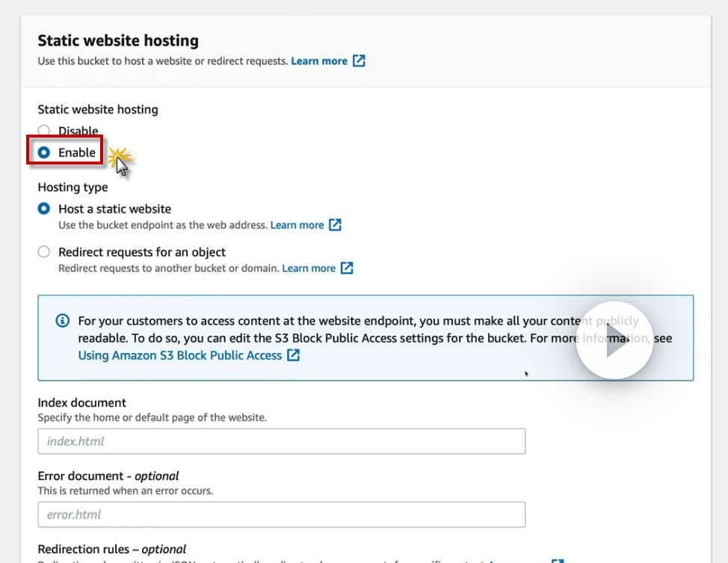Choose the Host a static website option
The width and height of the screenshot is (728, 563).
44,209
